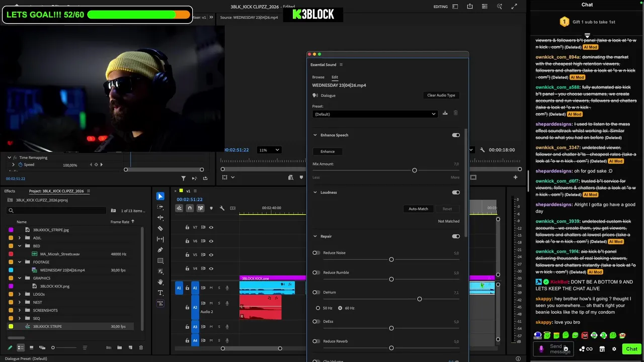Adjust the Reduce Noise slider
Image resolution: width=644 pixels, height=362 pixels.
[x=391, y=259]
